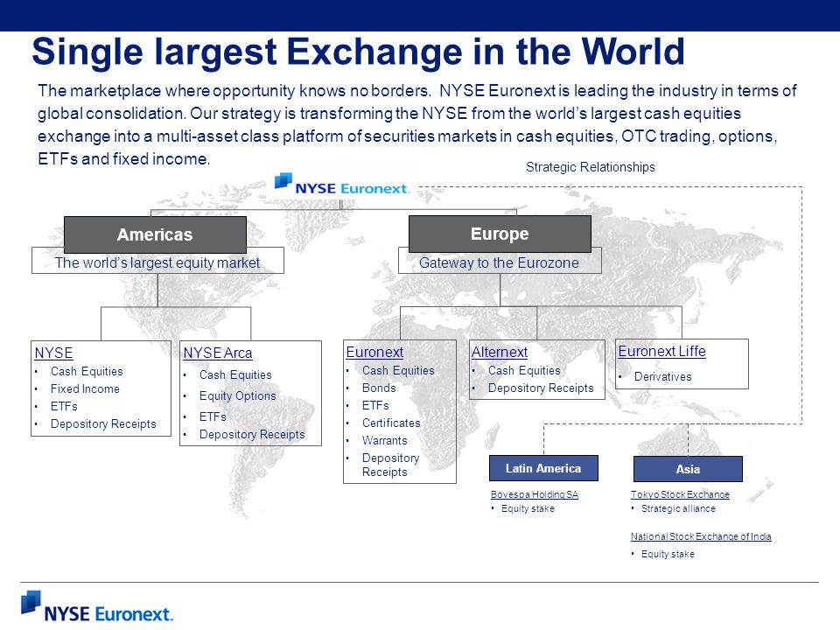This screenshot has width=840, height=630.
Task: Click 'Depository Receipts' under NYSE
Action: click(x=103, y=423)
